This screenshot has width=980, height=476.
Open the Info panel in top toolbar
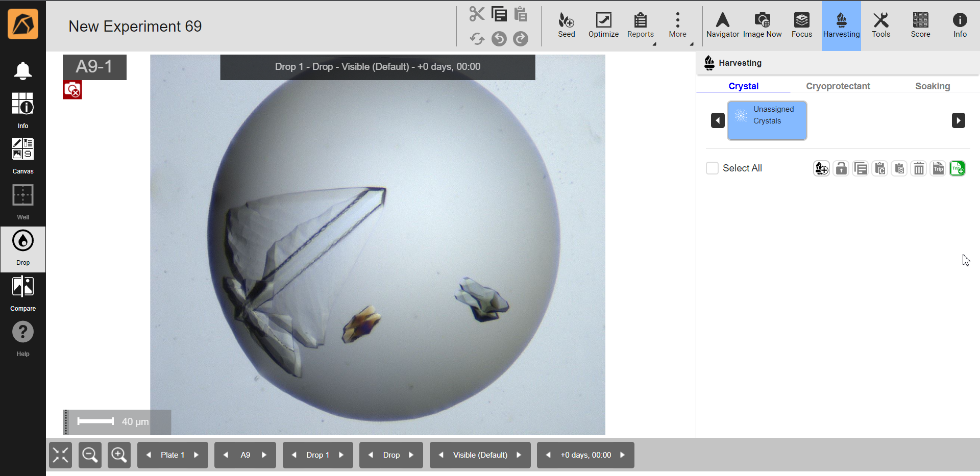click(960, 25)
